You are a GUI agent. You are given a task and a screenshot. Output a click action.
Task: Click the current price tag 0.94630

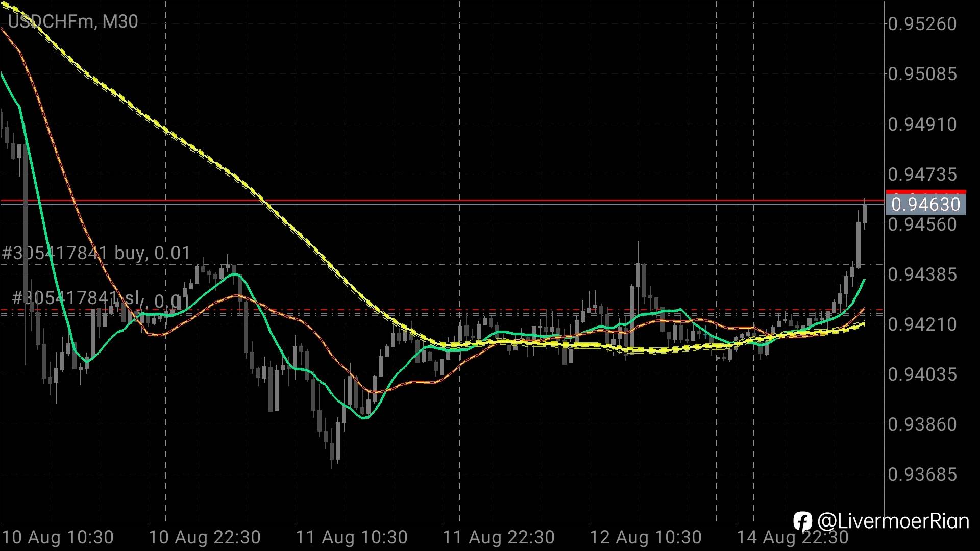coord(926,205)
